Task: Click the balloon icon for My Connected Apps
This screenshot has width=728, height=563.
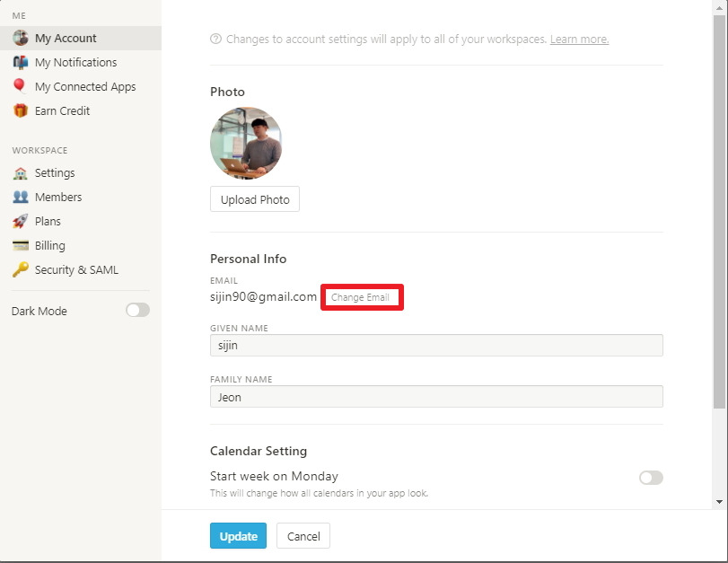Action: tap(20, 86)
